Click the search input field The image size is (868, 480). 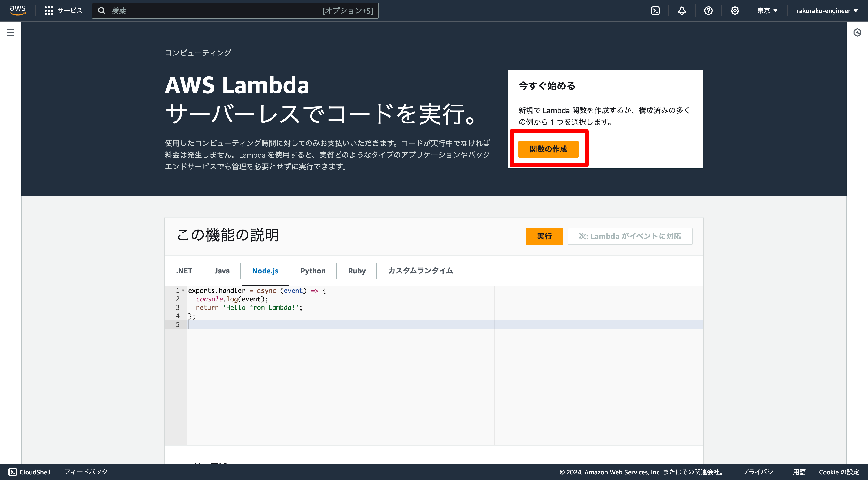(236, 11)
